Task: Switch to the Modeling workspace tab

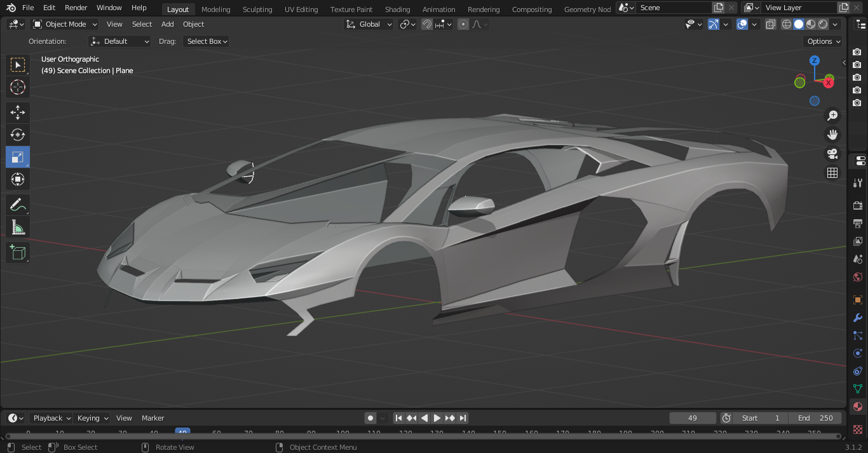Action: click(x=216, y=10)
